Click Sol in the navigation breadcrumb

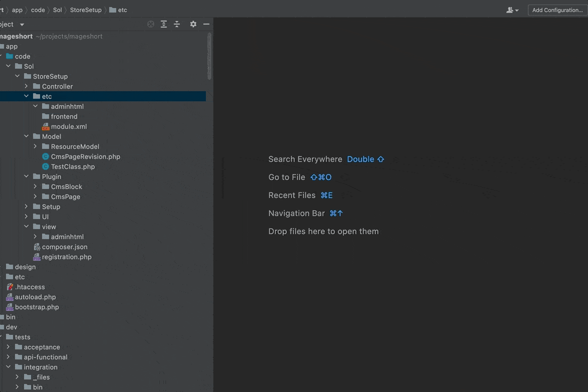click(x=58, y=10)
